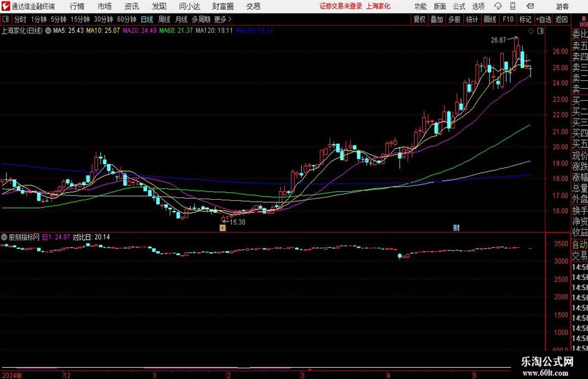Click the 统计 statistics button
The width and height of the screenshot is (588, 379).
coord(472,19)
